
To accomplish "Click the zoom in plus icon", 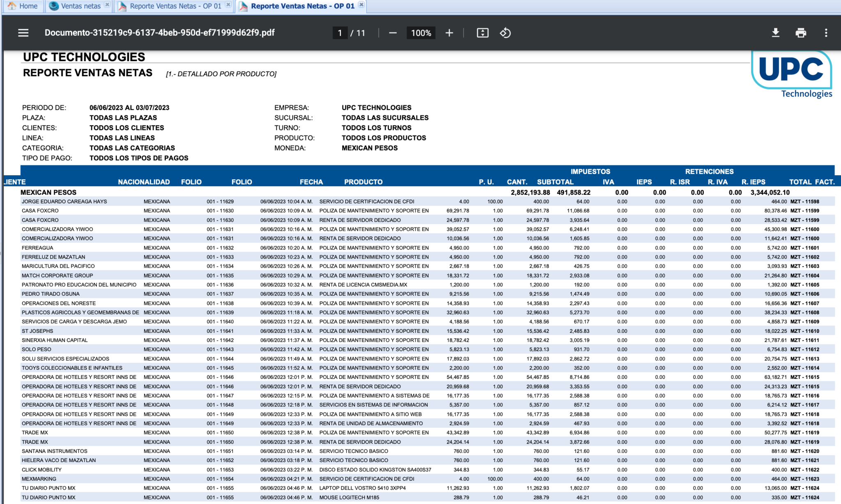I will [x=449, y=33].
